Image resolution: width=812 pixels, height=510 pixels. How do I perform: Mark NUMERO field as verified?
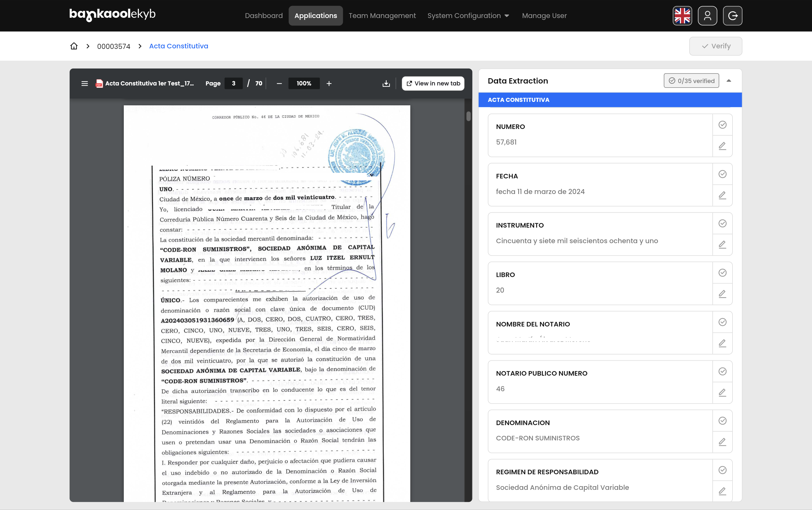pyautogui.click(x=722, y=125)
